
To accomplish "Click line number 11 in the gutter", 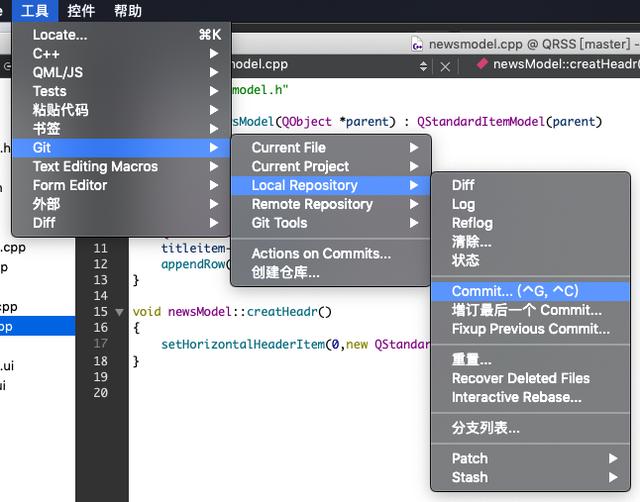I will point(100,248).
